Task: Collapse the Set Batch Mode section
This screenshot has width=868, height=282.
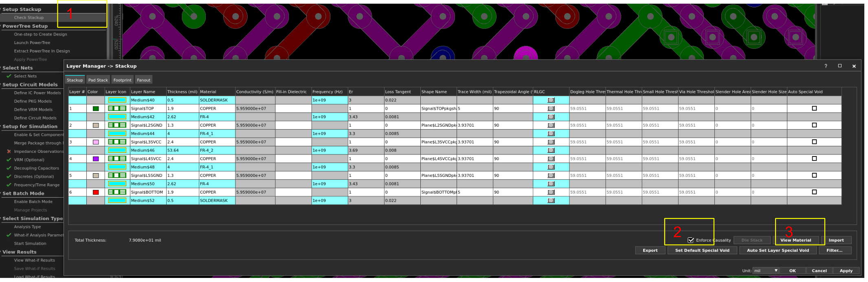Action: coord(1,193)
